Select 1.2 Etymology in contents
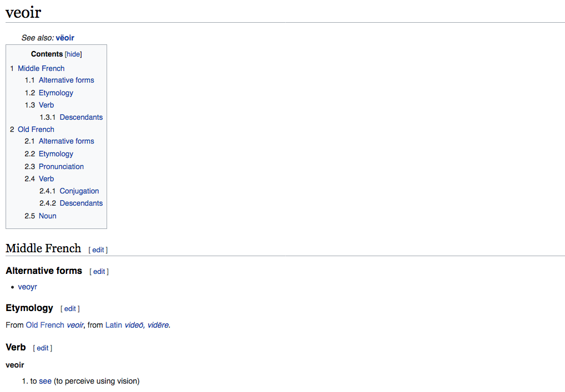565x392 pixels. point(56,93)
